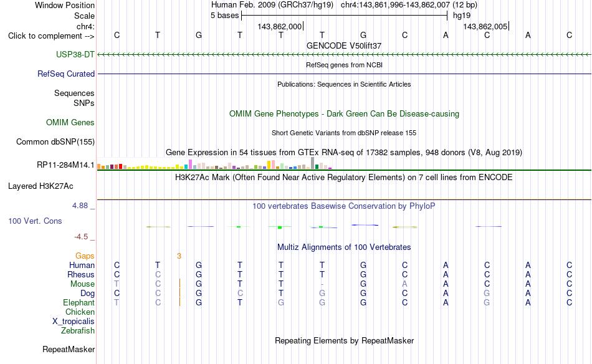Click the '-' gap in Mouse row
592x364 pixels.
pyautogui.click(x=322, y=284)
